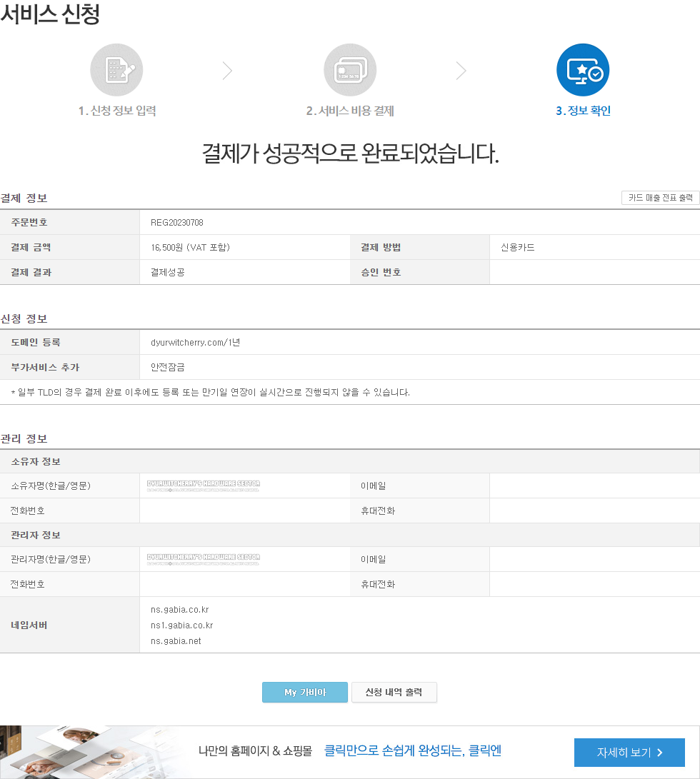Click the 신청 내역 출력 button
Image resolution: width=700 pixels, height=779 pixels.
(394, 692)
